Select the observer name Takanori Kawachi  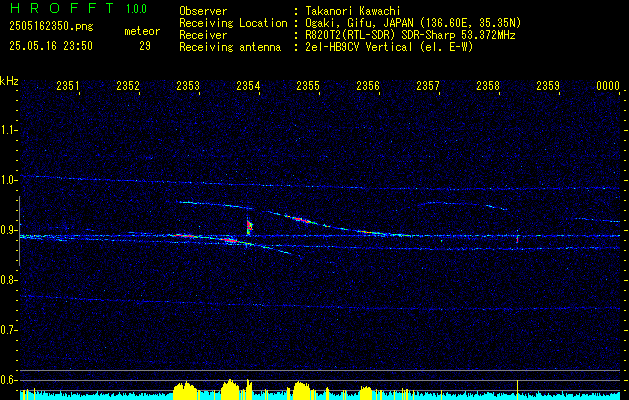tap(351, 11)
